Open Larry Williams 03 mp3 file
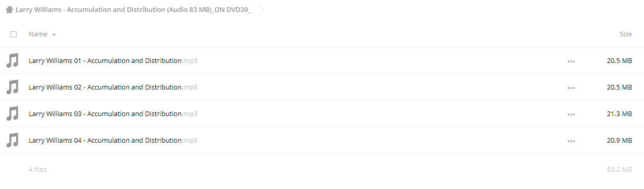This screenshot has height=189, width=644. click(x=113, y=114)
